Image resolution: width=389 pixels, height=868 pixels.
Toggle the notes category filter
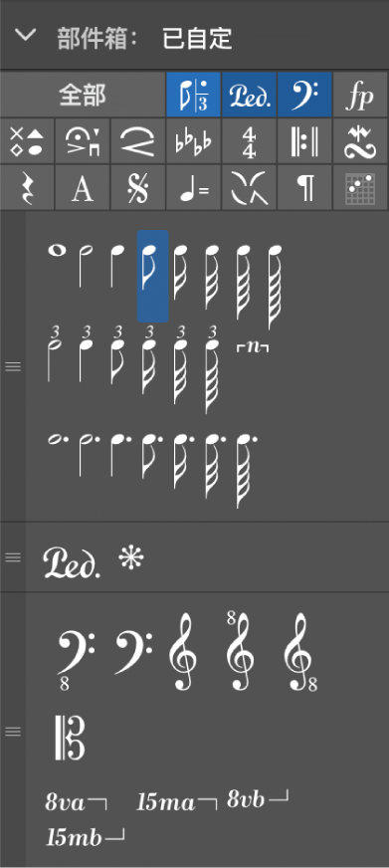point(194,95)
